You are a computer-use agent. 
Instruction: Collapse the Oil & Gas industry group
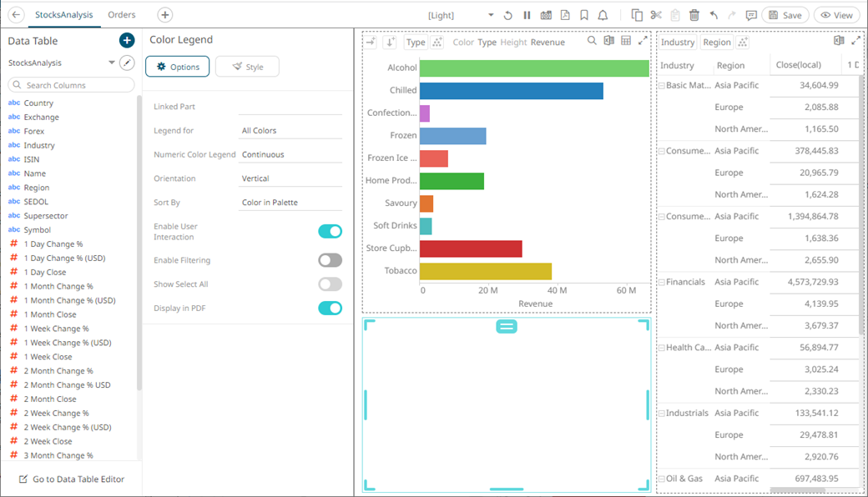(662, 479)
